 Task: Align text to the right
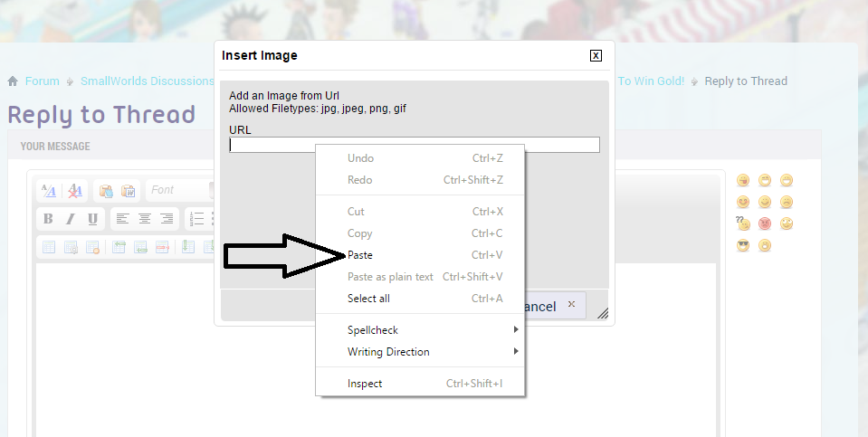tap(167, 219)
